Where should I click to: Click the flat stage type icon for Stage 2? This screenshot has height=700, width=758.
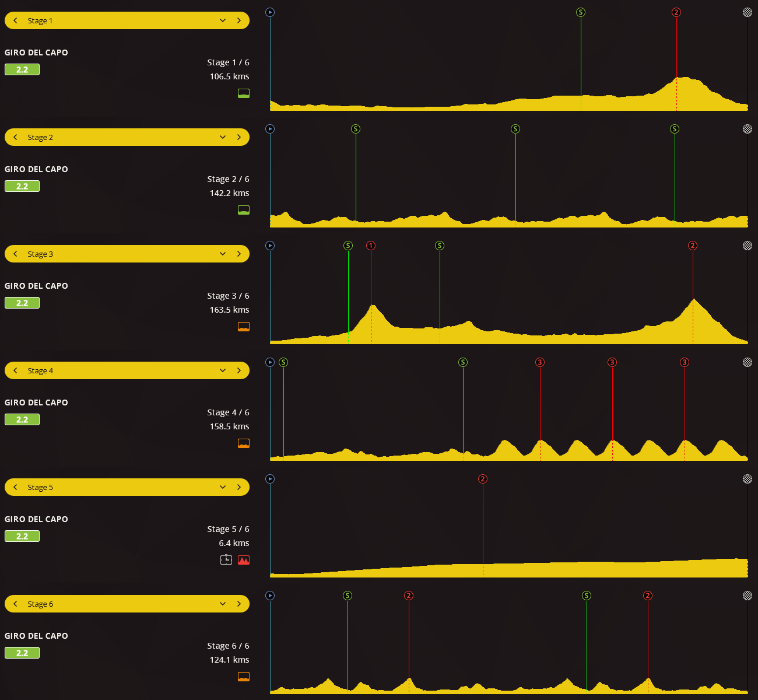[244, 210]
